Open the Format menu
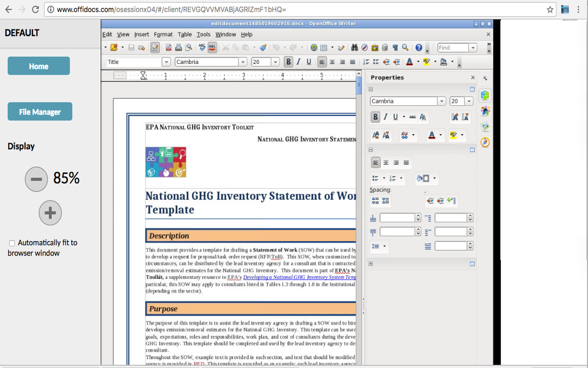 (x=163, y=34)
